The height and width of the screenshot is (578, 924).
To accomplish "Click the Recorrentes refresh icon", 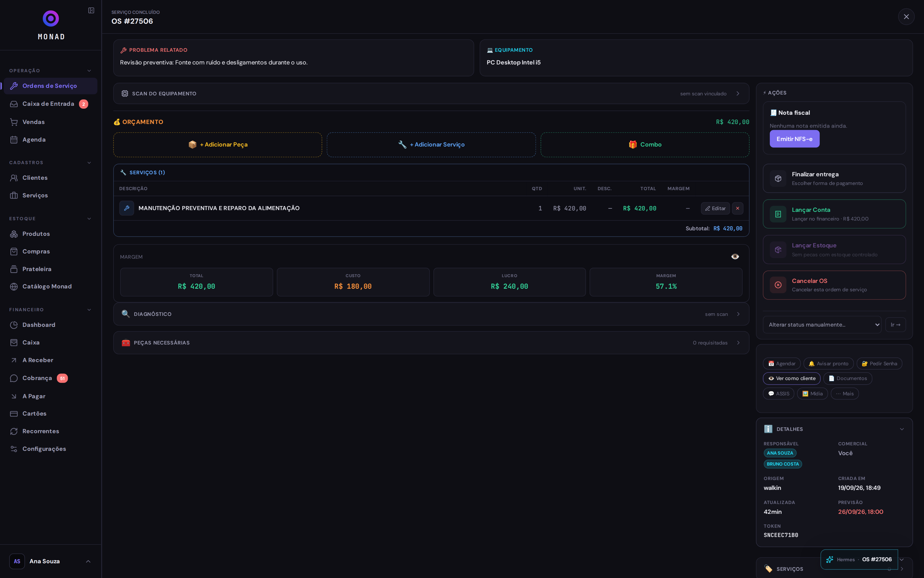I will [x=14, y=431].
